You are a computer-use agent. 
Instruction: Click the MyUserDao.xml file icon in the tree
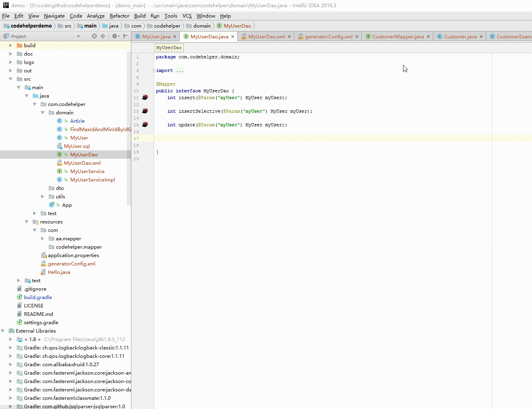point(60,163)
